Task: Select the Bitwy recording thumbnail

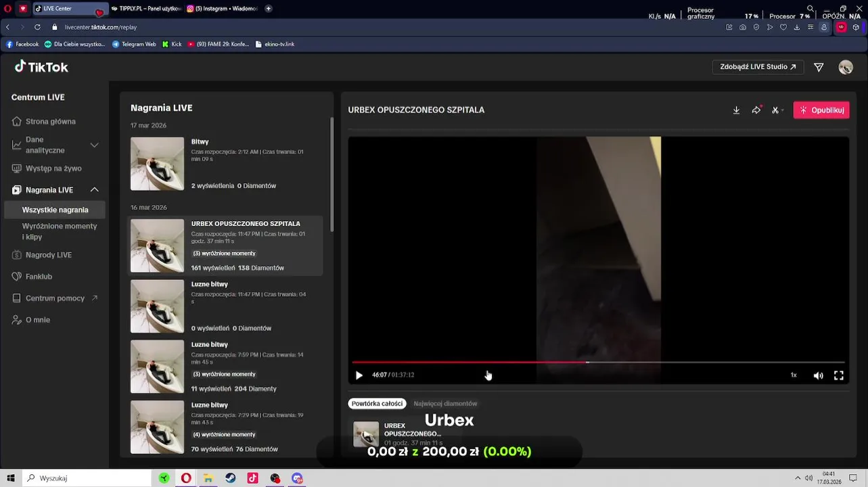Action: (x=157, y=164)
